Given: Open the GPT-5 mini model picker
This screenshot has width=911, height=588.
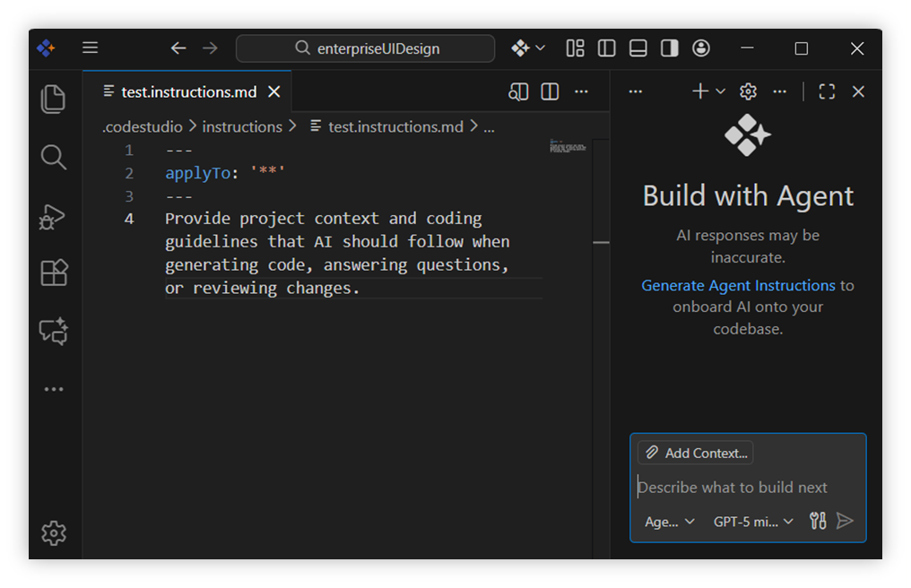Looking at the screenshot, I should 753,522.
